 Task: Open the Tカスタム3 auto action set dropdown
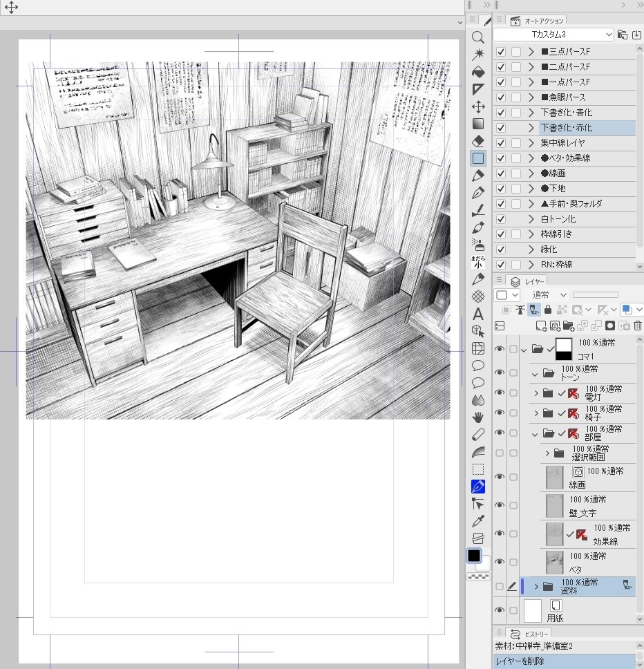coord(553,34)
